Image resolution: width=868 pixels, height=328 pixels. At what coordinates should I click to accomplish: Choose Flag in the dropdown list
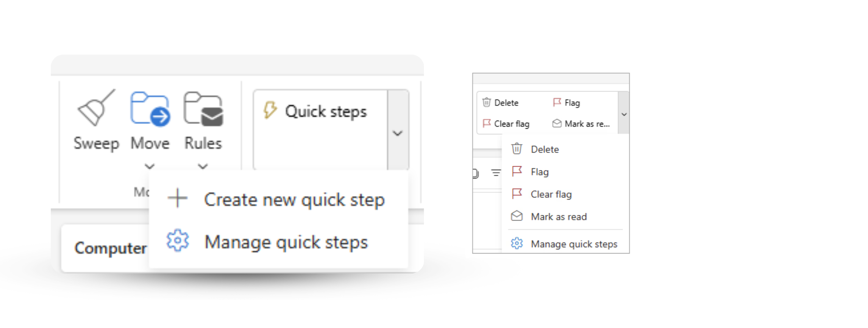(540, 172)
